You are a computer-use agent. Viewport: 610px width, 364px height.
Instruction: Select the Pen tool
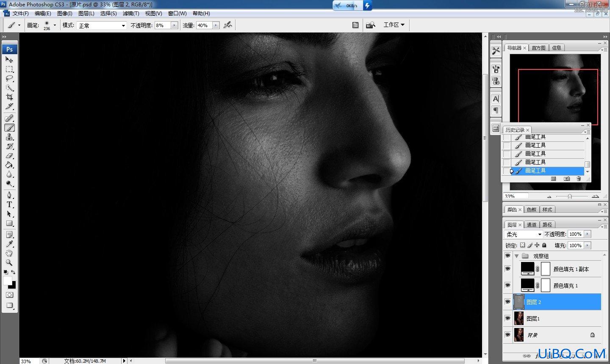(9, 195)
